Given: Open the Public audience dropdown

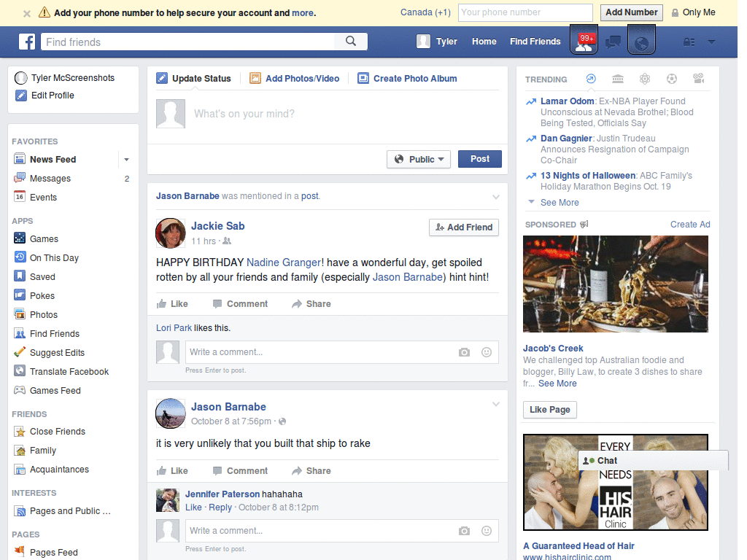Looking at the screenshot, I should [x=419, y=159].
